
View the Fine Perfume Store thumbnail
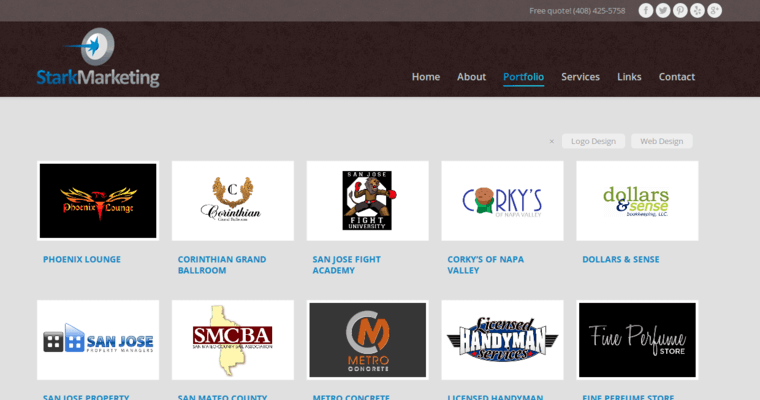(637, 340)
